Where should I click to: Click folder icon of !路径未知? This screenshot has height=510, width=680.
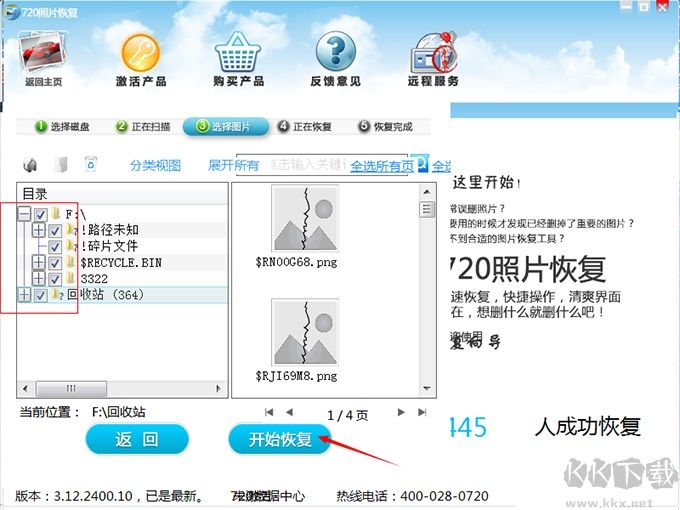point(71,230)
